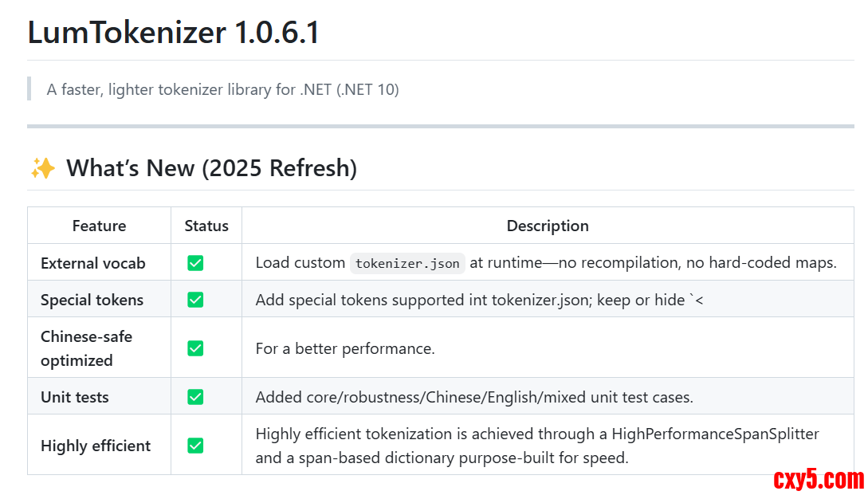This screenshot has width=868, height=495.
Task: Click the HighPerformanceSpanSplitter description text
Action: click(x=536, y=446)
